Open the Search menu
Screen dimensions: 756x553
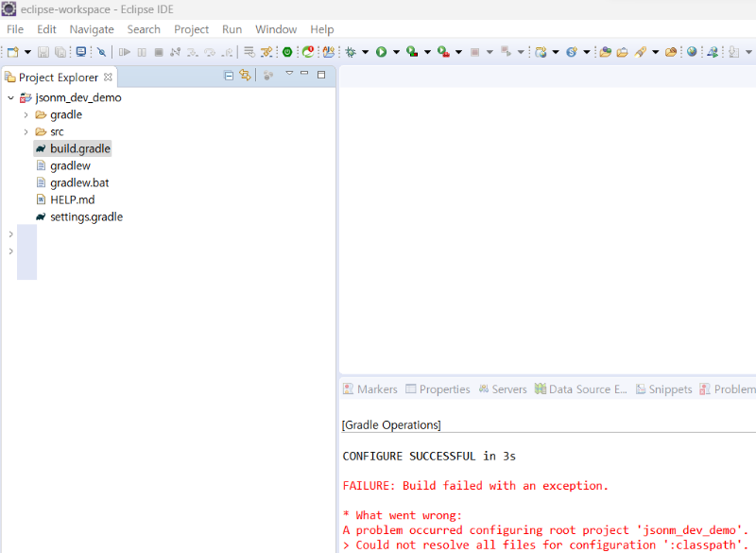(144, 29)
